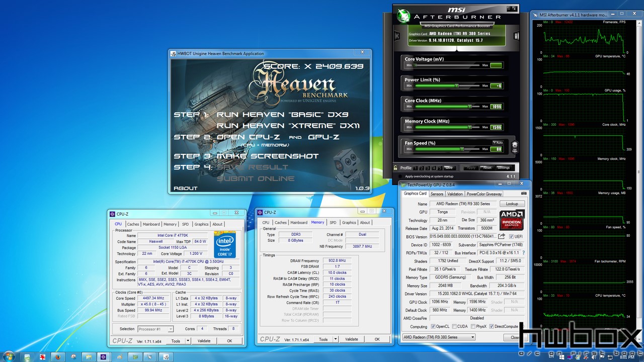644x362 pixels.
Task: Open PowerColor Giveaway tab in GPU-Z
Action: (484, 194)
